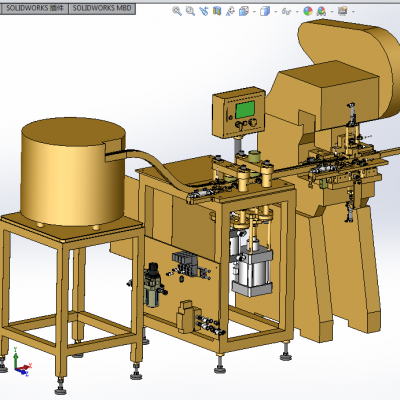This screenshot has width=400, height=400.
Task: Click the Edit Appearance color ball
Action: [308, 11]
